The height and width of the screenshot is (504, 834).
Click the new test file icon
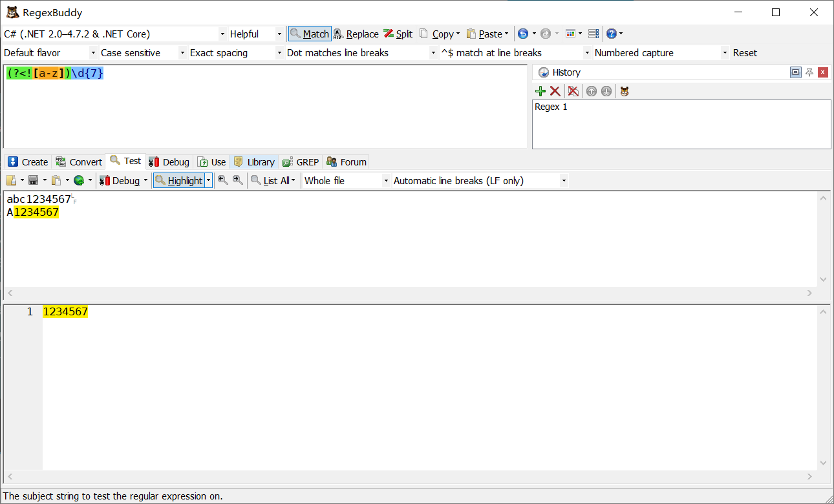click(11, 180)
